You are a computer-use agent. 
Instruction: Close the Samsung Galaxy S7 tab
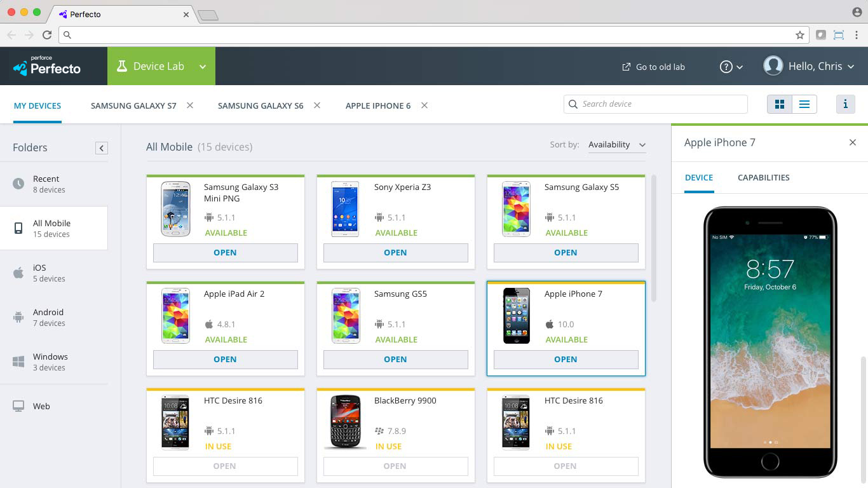pos(190,105)
